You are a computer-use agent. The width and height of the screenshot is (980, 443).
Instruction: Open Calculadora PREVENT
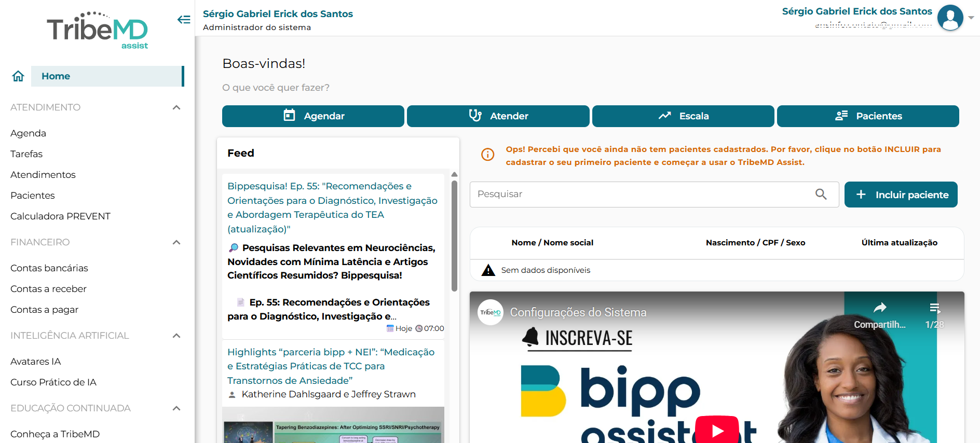click(60, 216)
